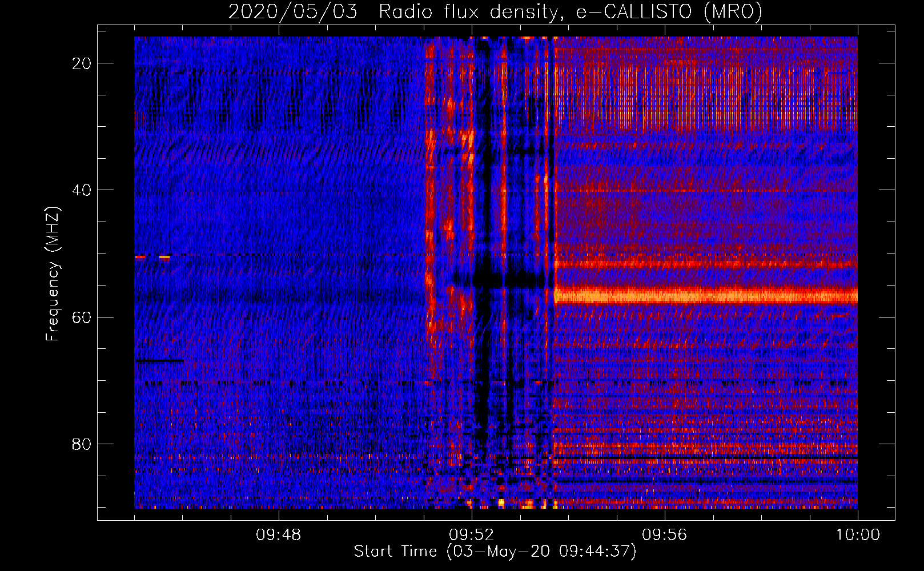Click the '80' frequency axis label

82,444
